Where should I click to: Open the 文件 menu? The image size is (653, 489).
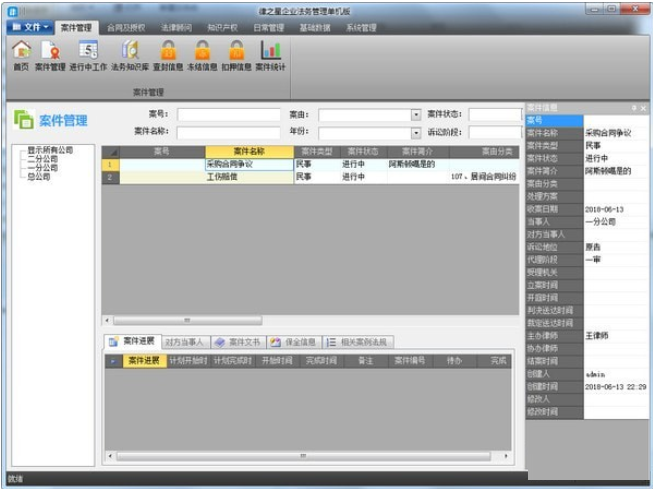pos(30,27)
